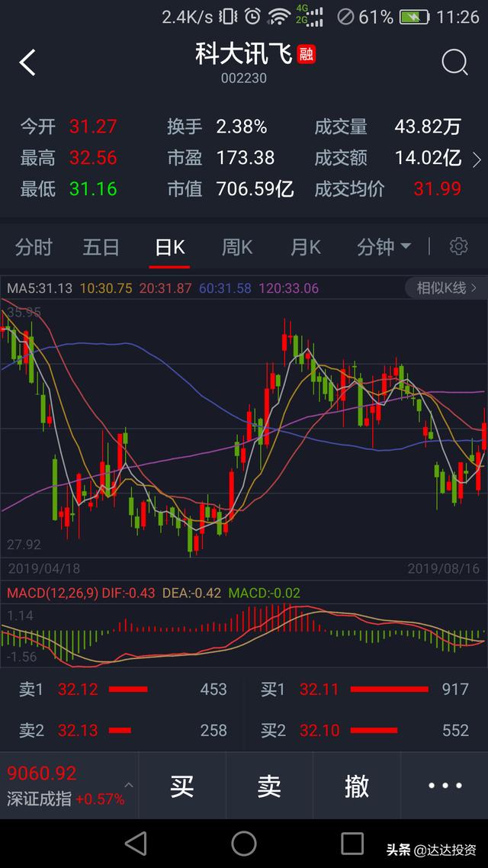Expand the 深证成指 index panel

(x=67, y=786)
